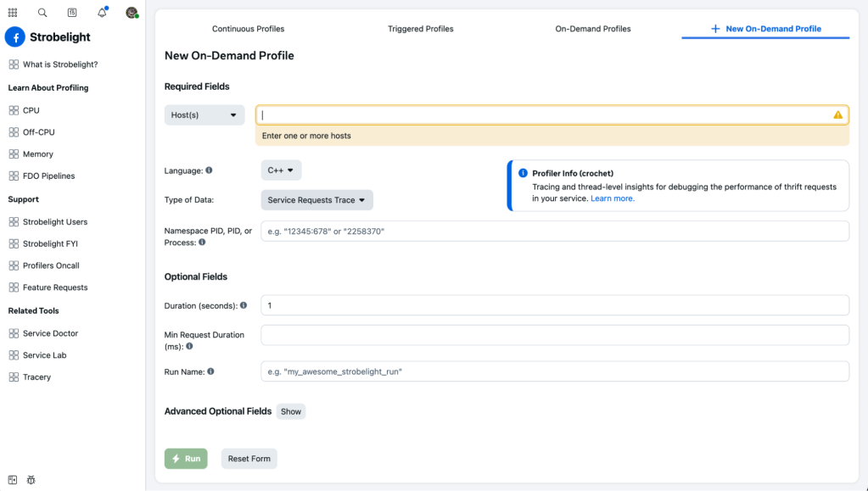The image size is (868, 491).
Task: Click the Facebook Strobelight logo icon
Action: coord(15,37)
